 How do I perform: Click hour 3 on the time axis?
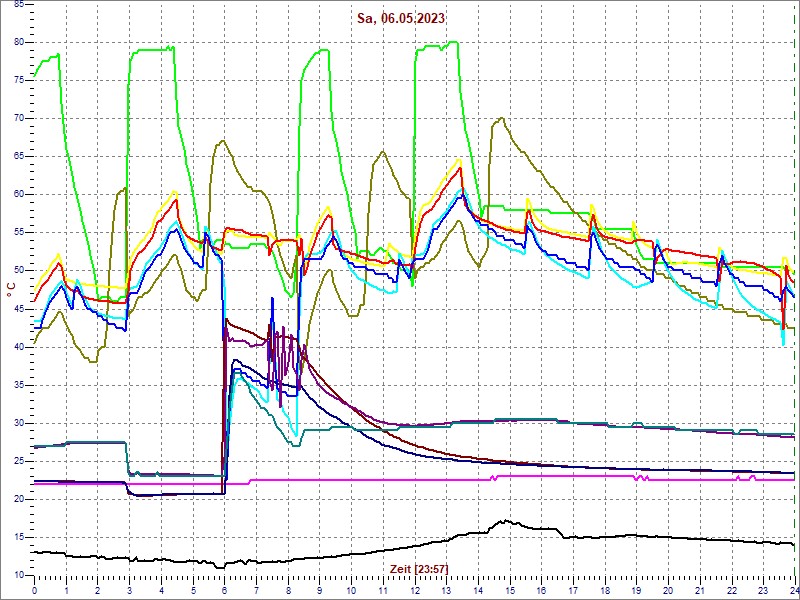[129, 590]
